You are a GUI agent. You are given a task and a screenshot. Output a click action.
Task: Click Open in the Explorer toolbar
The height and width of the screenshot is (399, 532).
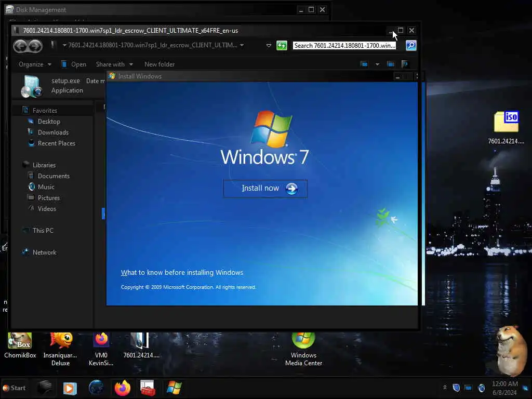74,64
